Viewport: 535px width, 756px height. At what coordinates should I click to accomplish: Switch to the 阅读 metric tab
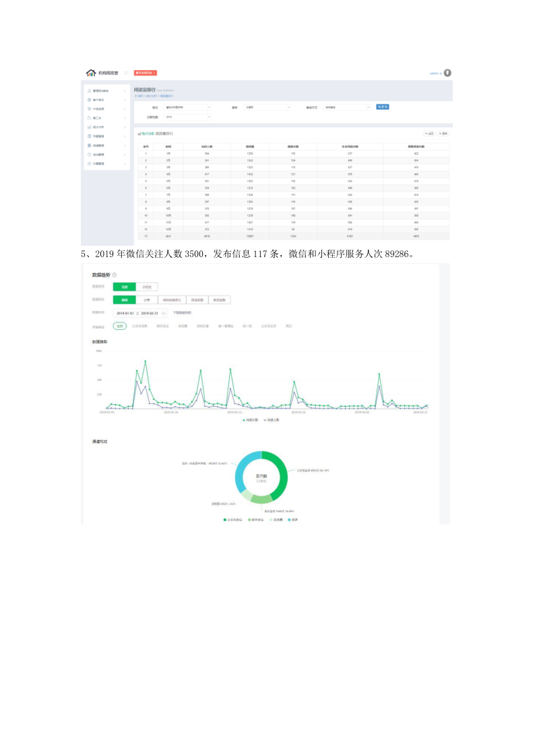coord(125,300)
